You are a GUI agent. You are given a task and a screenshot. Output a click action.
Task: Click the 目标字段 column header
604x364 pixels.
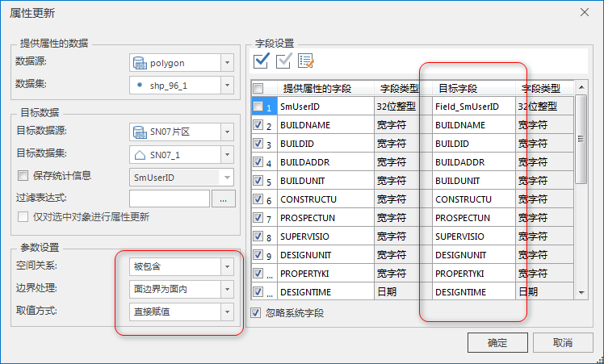tap(474, 89)
